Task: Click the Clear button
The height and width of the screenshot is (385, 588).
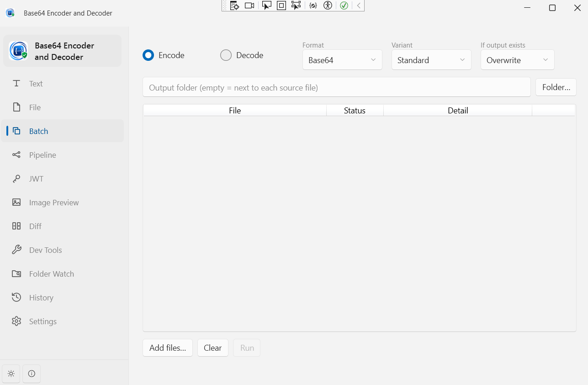Action: pyautogui.click(x=213, y=348)
